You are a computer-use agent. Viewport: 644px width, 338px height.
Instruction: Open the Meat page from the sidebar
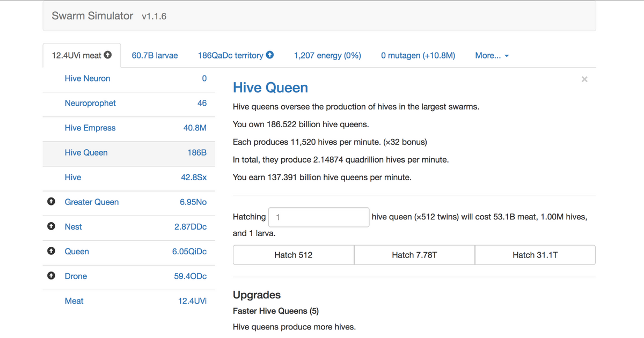(x=74, y=300)
